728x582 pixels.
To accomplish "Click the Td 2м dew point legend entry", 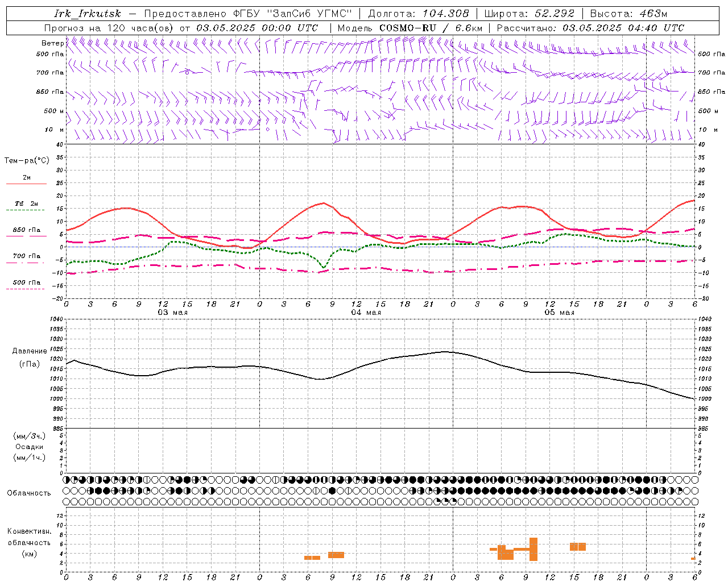I will tap(27, 203).
